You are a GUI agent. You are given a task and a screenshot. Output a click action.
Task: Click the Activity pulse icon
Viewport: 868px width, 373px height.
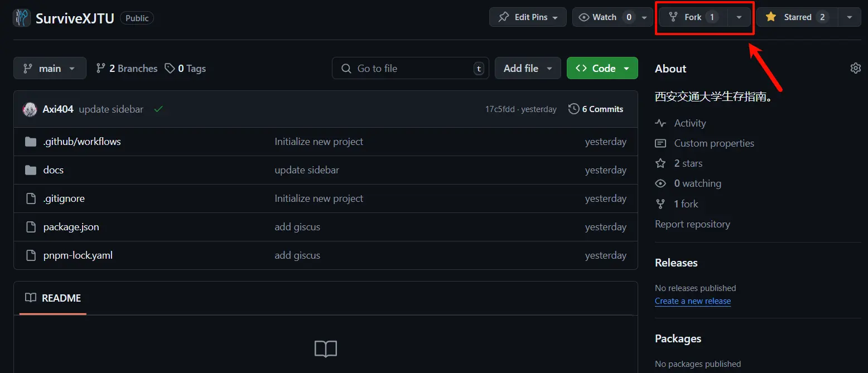click(x=660, y=123)
